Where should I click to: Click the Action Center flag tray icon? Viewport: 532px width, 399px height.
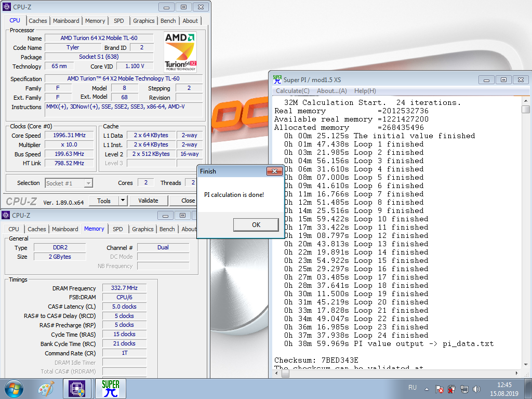[x=439, y=389]
